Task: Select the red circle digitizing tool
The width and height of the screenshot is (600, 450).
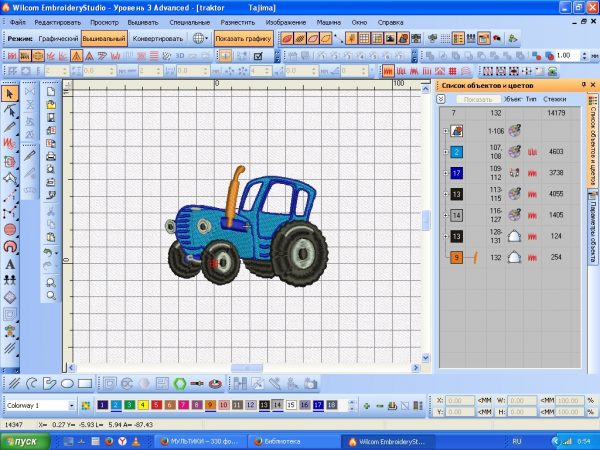Action: tap(10, 229)
